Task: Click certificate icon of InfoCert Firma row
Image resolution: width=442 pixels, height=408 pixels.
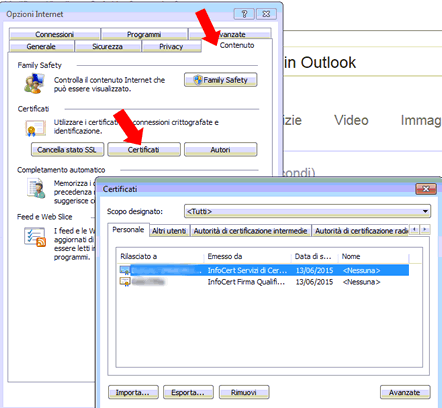Action: pos(125,282)
